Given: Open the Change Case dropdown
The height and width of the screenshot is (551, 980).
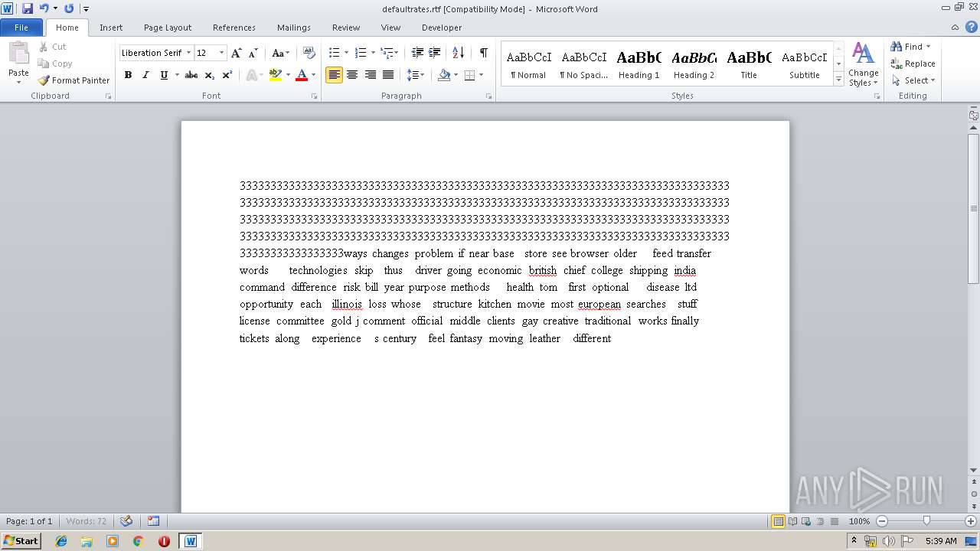Looking at the screenshot, I should point(280,53).
